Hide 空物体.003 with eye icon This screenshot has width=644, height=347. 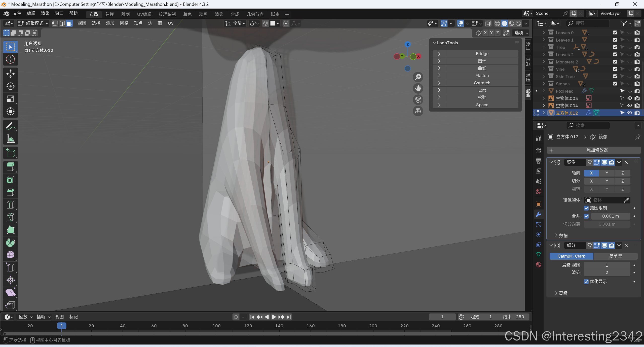tap(630, 98)
